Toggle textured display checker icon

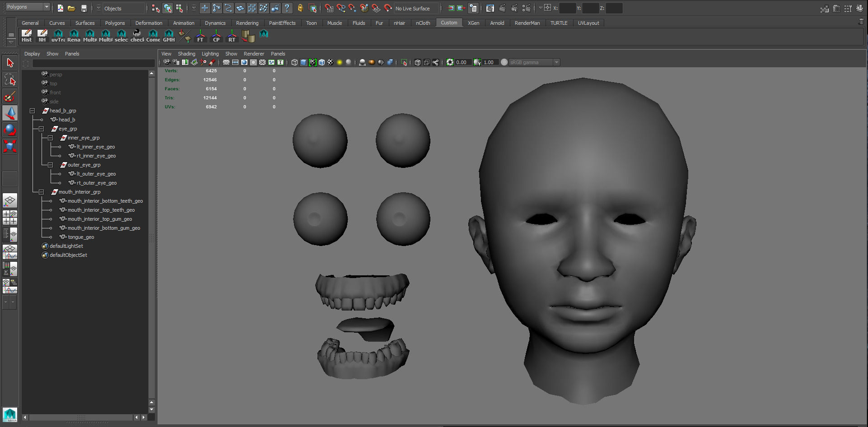[x=331, y=62]
